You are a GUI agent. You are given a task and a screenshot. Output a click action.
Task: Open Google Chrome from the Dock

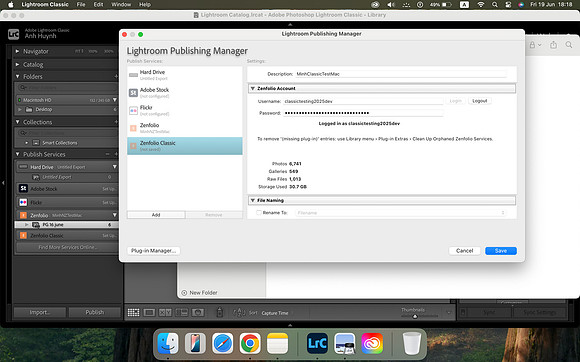250,344
